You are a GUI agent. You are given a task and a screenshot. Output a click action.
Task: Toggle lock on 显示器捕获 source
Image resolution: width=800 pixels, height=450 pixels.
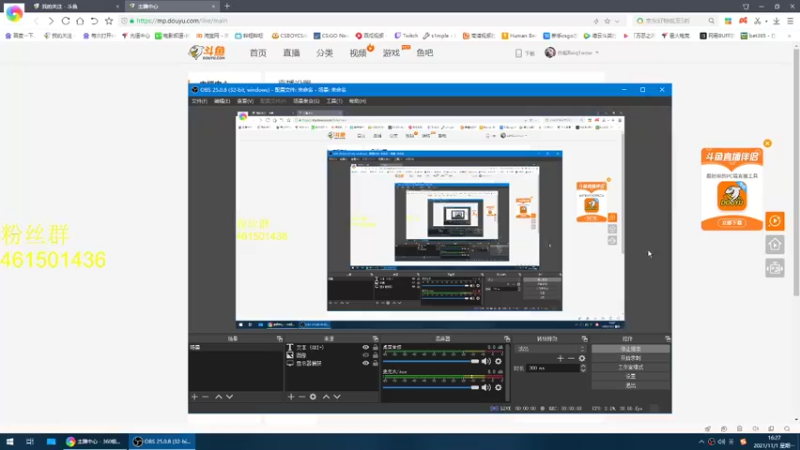(376, 363)
